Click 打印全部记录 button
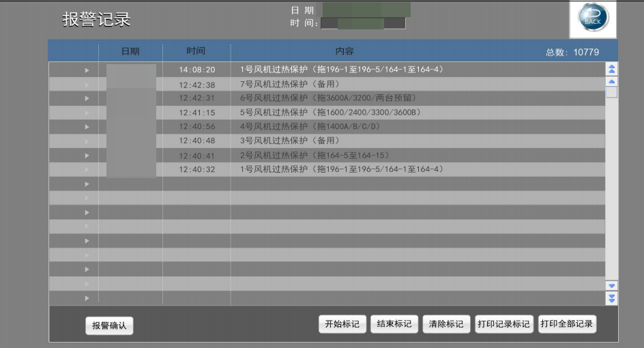The height and width of the screenshot is (348, 644). click(567, 324)
